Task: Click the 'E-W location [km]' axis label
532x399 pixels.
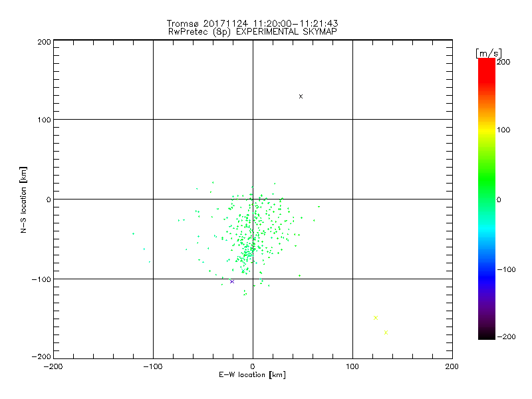Action: 253,375
